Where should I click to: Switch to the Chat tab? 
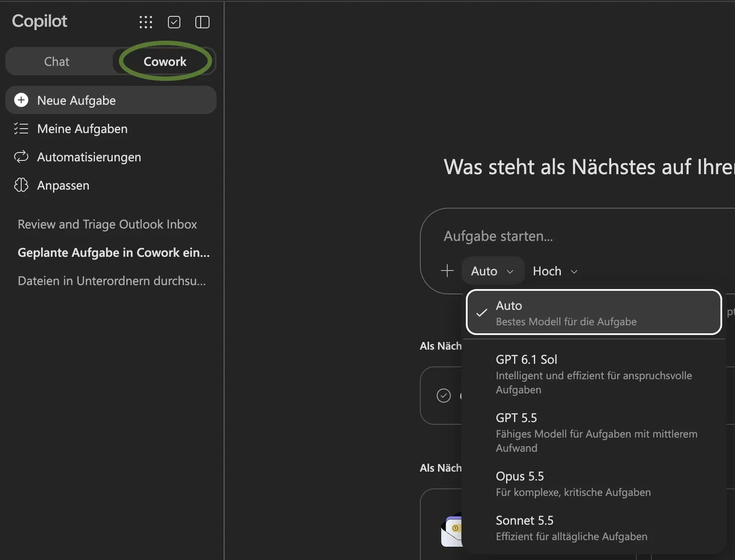[x=57, y=62]
